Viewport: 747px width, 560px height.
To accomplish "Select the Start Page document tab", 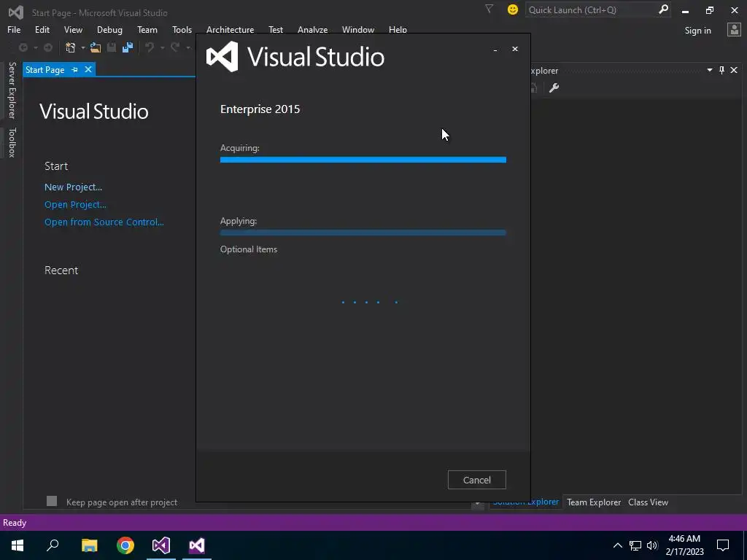I will 44,70.
